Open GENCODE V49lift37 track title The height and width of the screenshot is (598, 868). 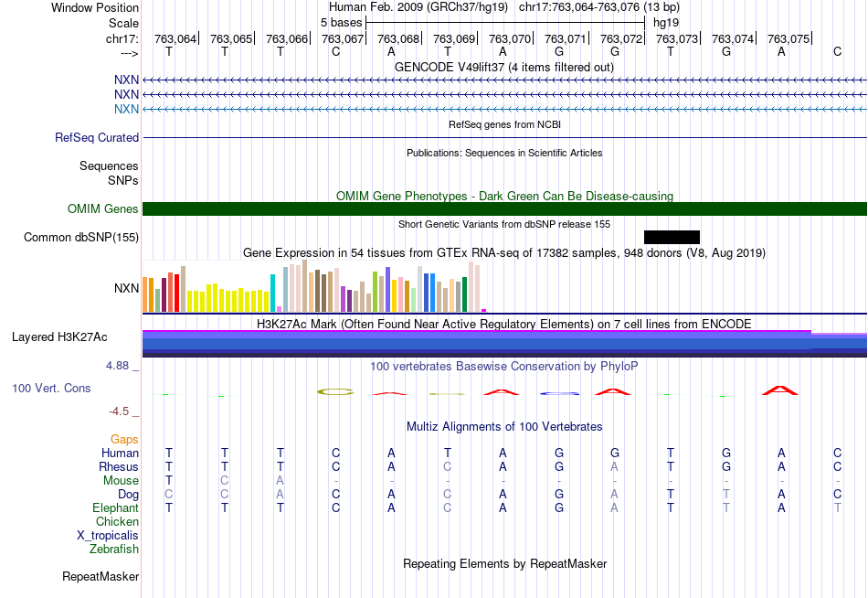click(503, 67)
